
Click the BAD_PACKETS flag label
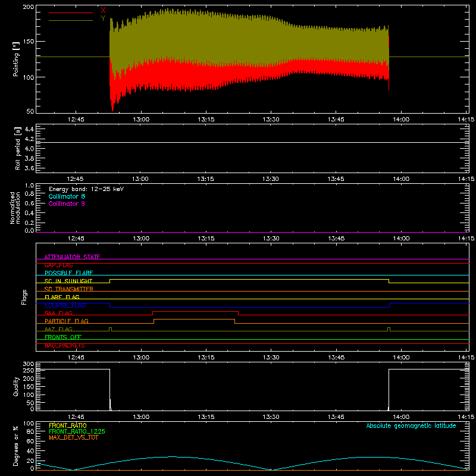pyautogui.click(x=65, y=346)
